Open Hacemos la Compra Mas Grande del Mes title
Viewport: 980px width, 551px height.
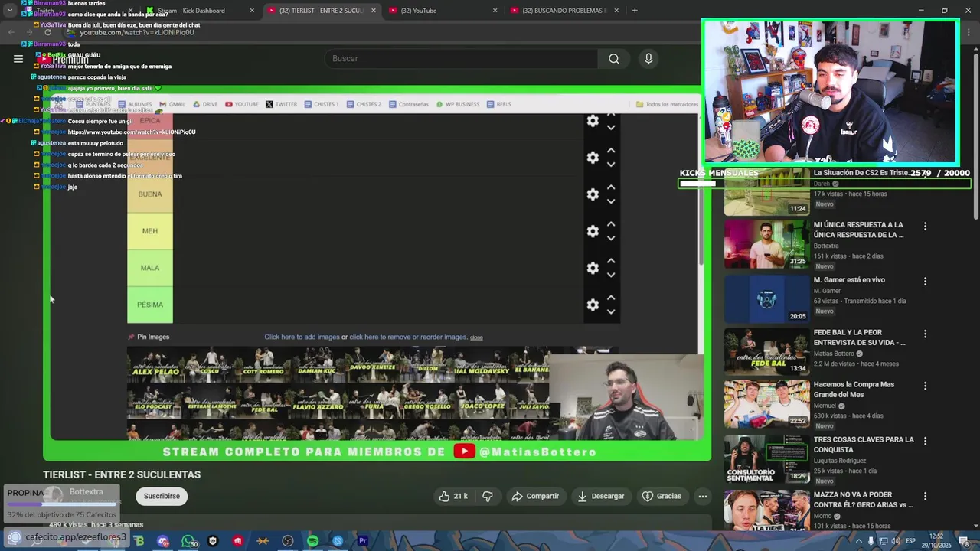tap(854, 390)
